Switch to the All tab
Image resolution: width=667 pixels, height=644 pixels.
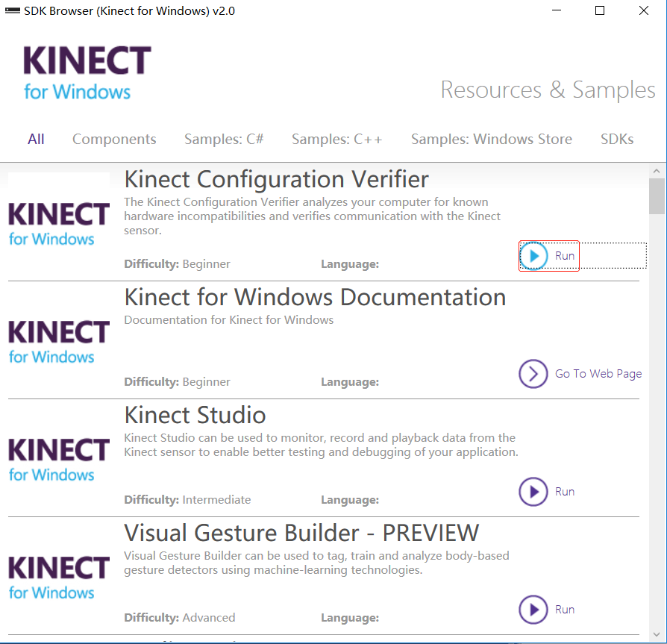36,140
